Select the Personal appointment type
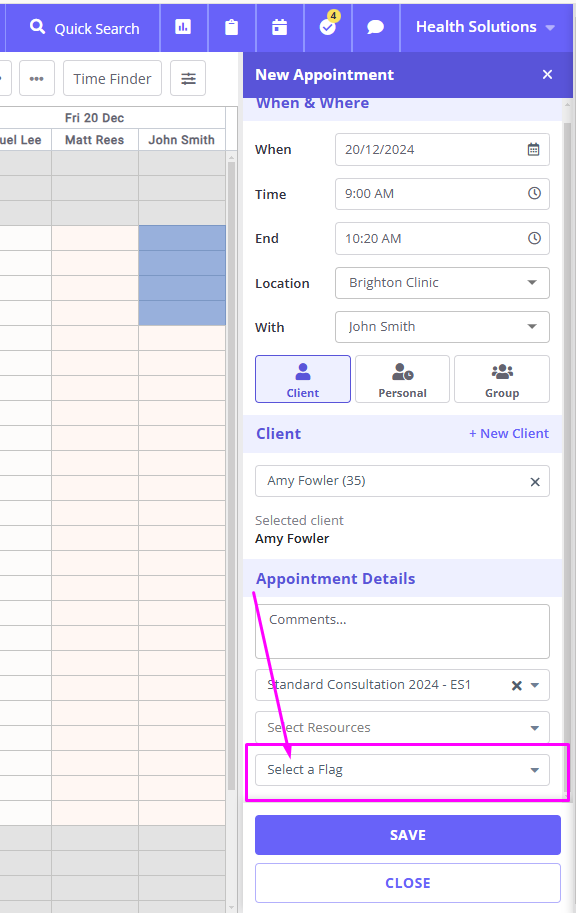The image size is (576, 913). [402, 379]
